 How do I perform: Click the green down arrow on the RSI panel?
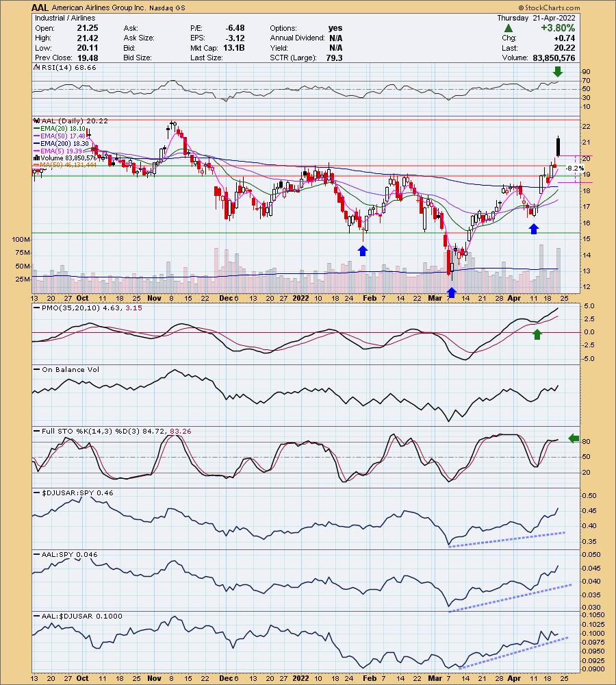558,72
